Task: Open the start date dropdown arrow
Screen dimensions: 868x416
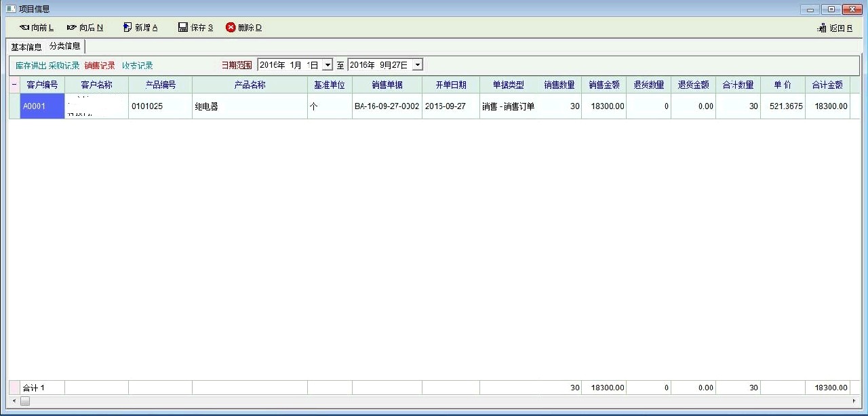Action: coord(328,65)
